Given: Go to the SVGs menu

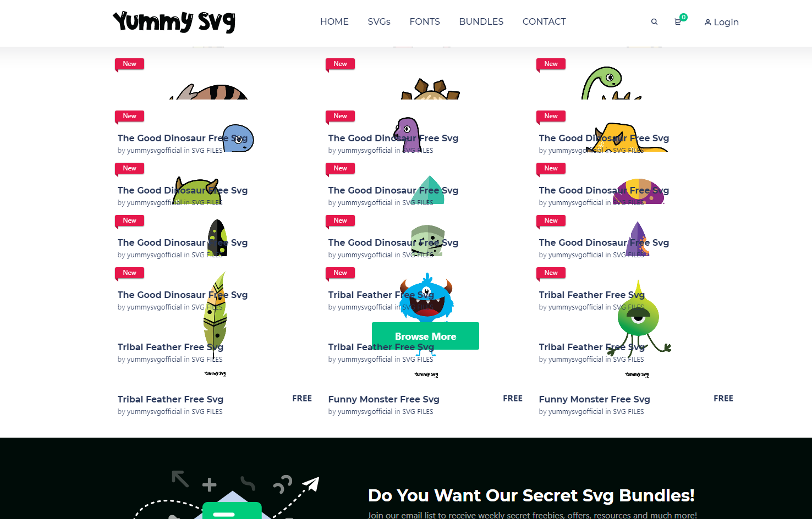Looking at the screenshot, I should click(x=379, y=22).
